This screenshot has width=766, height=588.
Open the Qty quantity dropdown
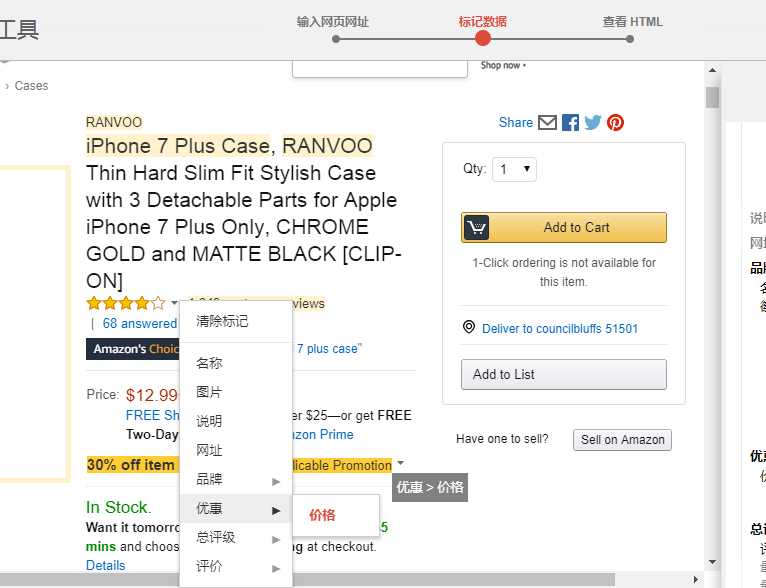516,169
